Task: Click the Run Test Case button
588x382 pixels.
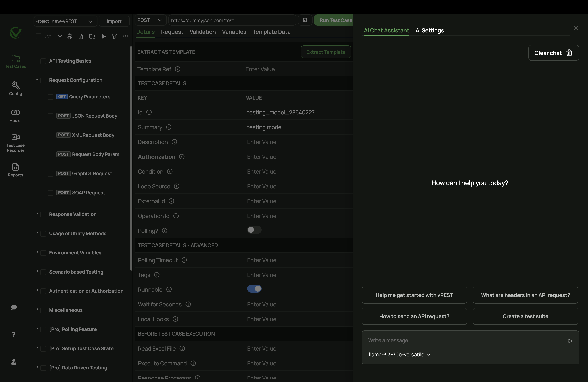Action: tap(334, 20)
